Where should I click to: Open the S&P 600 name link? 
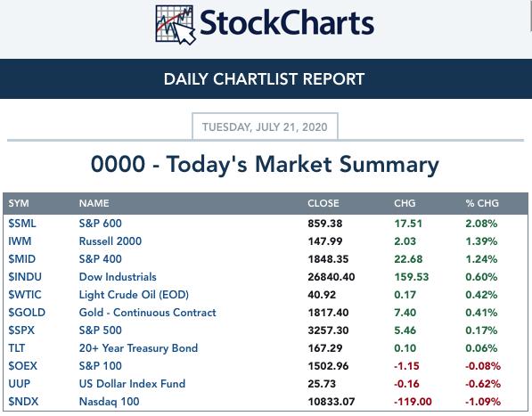(101, 224)
